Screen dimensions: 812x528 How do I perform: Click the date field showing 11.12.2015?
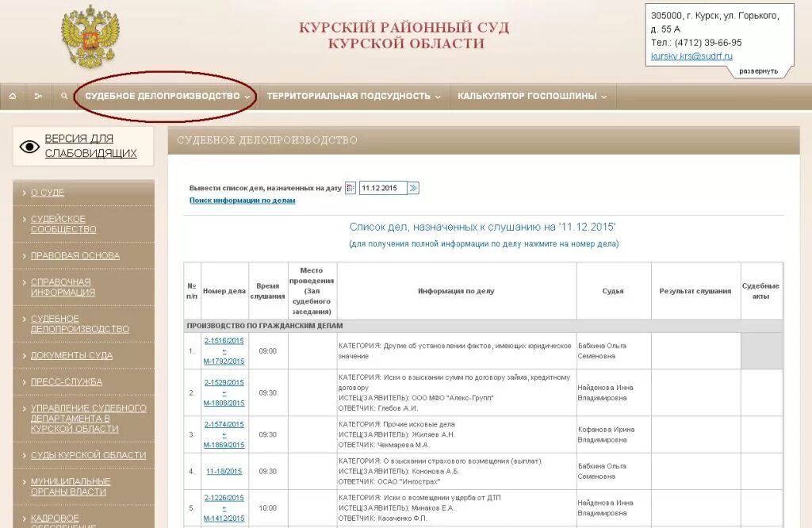pos(383,188)
